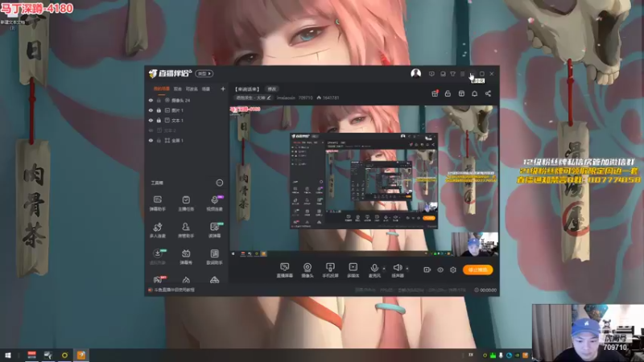
Task: Expand the microphone options arrow
Action: (x=384, y=269)
